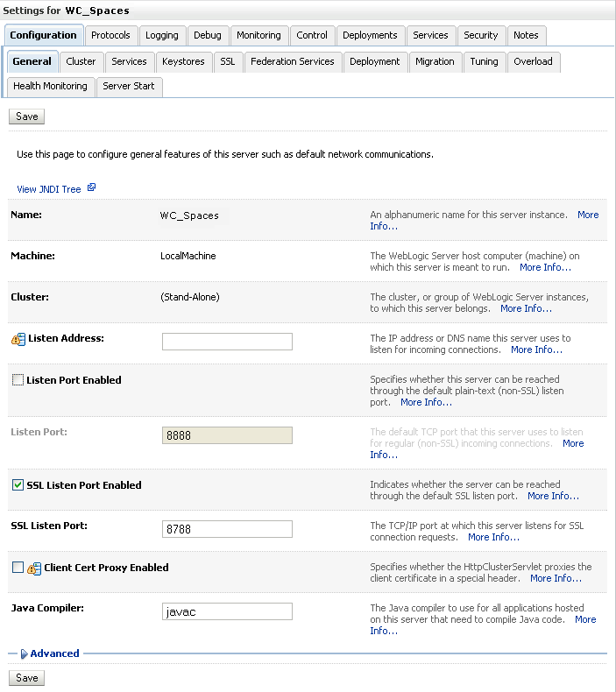Screen dimensions: 616x692
Task: Select the Health Monitoring subtab
Action: click(x=50, y=86)
